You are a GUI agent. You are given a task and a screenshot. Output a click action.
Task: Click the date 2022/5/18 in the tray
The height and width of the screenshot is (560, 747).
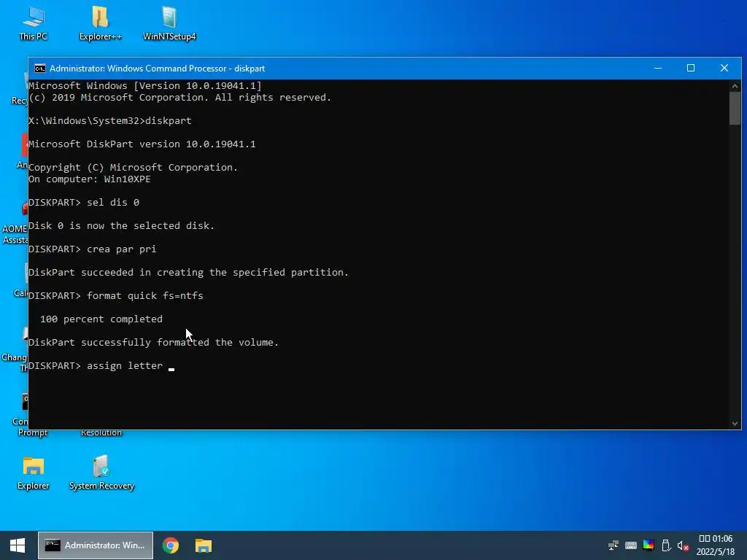tap(716, 552)
